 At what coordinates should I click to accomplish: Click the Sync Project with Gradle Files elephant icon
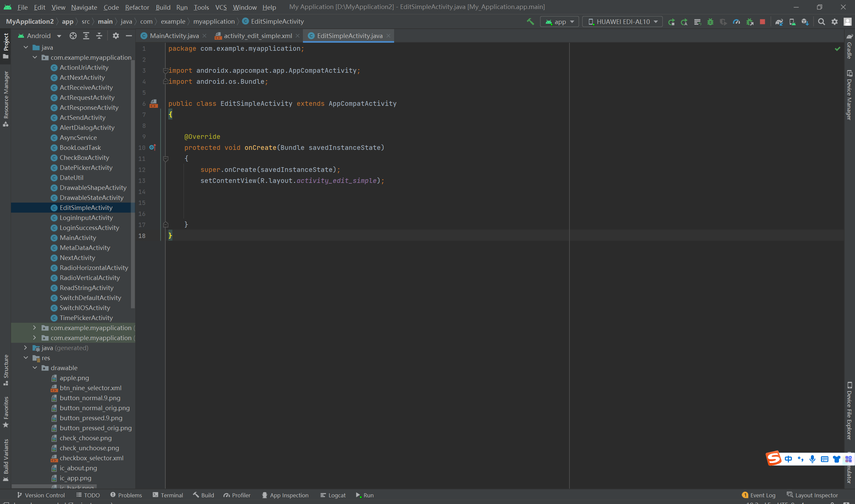(x=779, y=22)
